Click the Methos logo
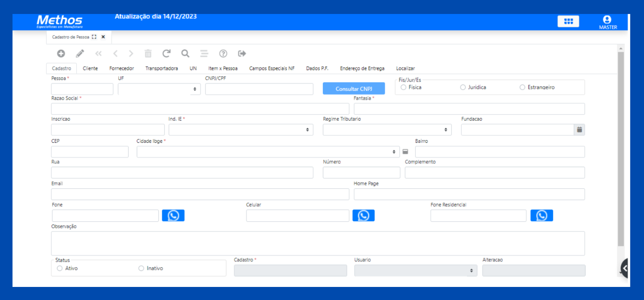 coord(59,22)
